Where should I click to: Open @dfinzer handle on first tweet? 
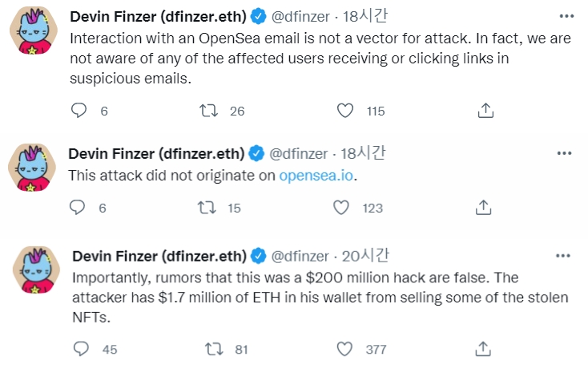300,17
